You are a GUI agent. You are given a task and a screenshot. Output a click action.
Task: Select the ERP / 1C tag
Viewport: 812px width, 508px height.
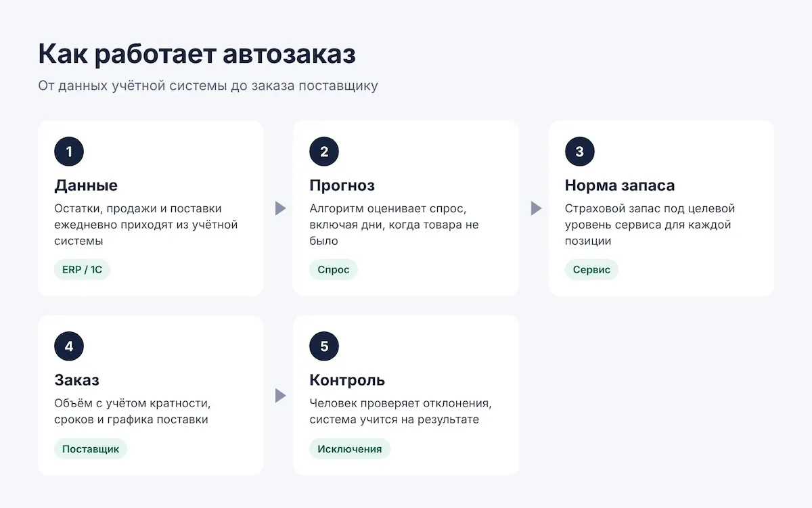tap(82, 269)
